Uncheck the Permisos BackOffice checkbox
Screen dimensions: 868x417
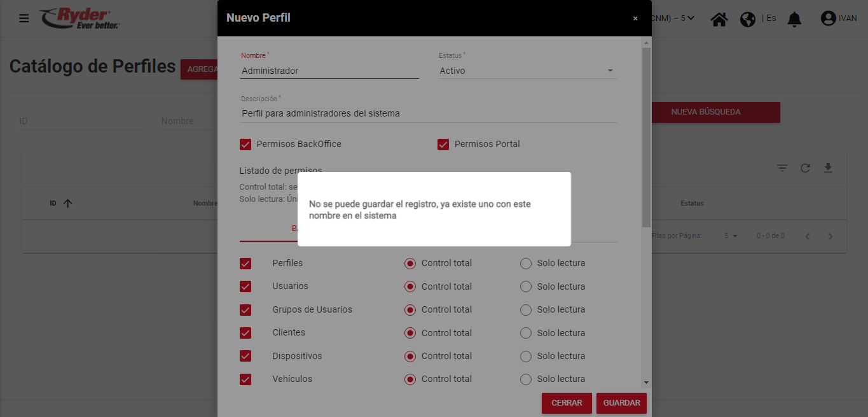pos(245,145)
